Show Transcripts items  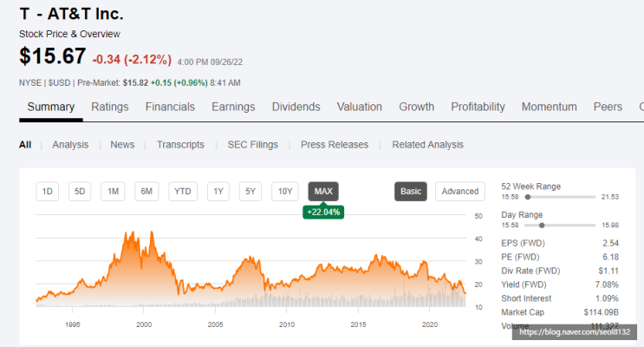[x=180, y=145]
